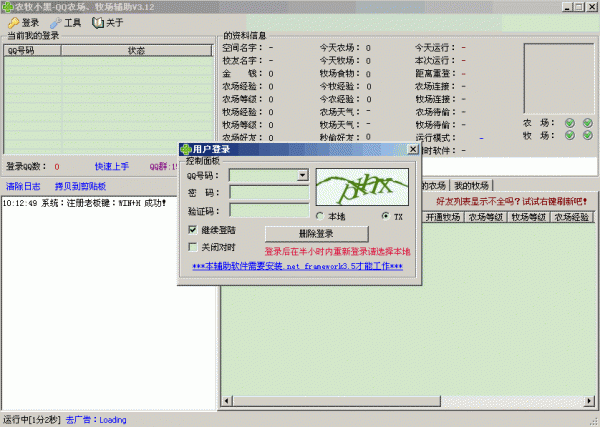The image size is (600, 427).
Task: Open the 工具 menu
Action: pos(66,23)
